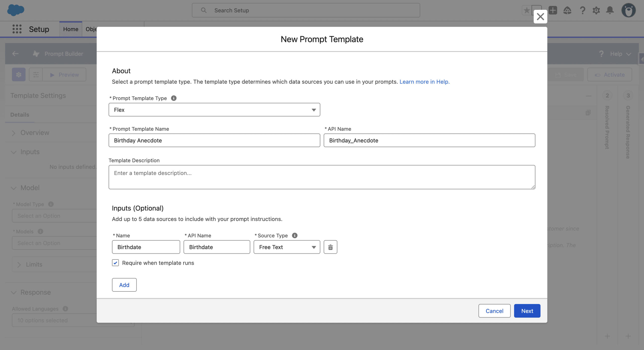Screen dimensions: 644x350
Task: Click Prompt Template Type info icon
Action: pyautogui.click(x=174, y=98)
